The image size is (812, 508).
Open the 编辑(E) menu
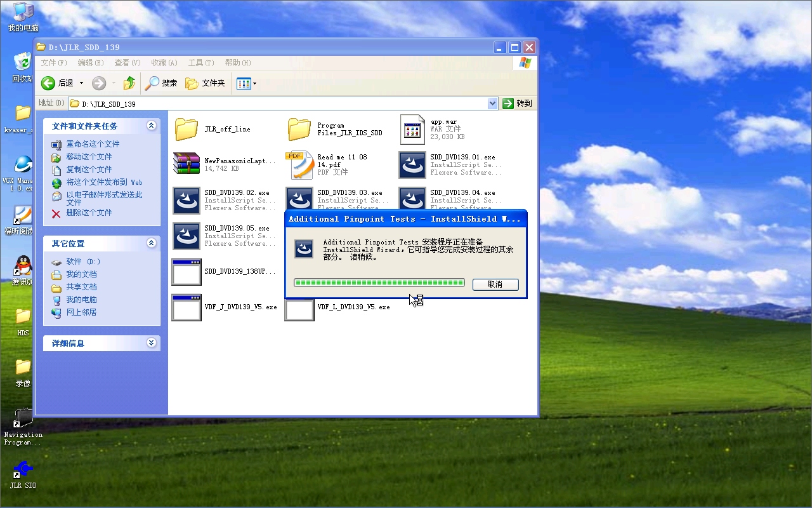(91, 63)
